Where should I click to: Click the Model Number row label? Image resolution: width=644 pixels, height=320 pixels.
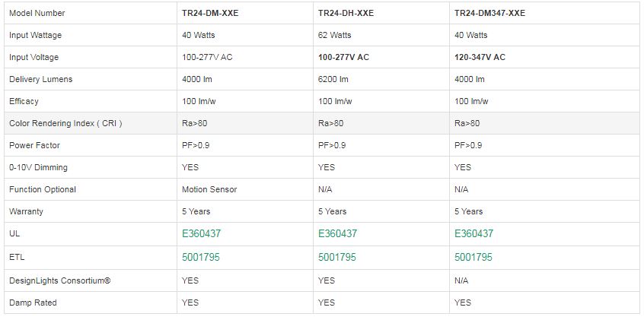37,13
